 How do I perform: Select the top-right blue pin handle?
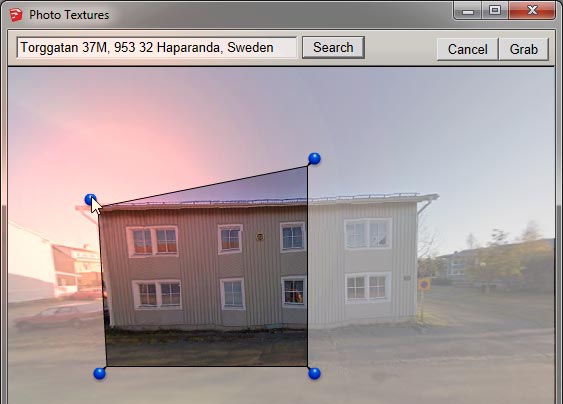coord(314,158)
